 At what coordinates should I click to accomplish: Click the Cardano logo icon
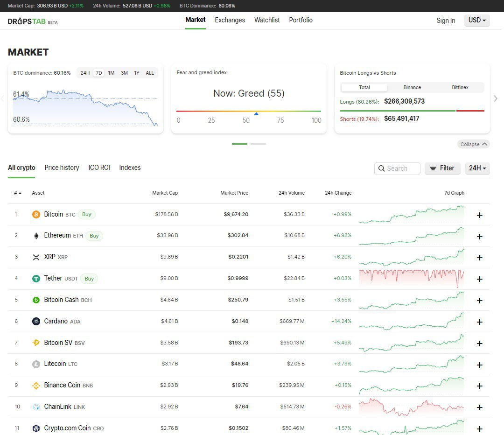coord(36,321)
